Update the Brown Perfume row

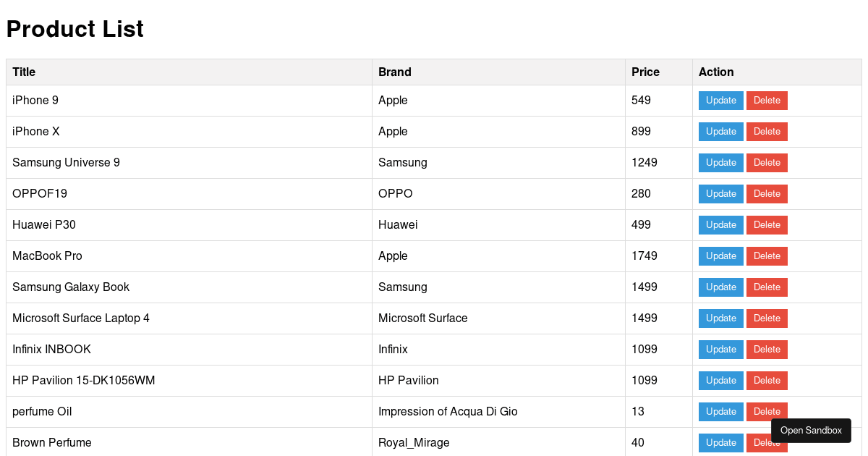(x=720, y=443)
